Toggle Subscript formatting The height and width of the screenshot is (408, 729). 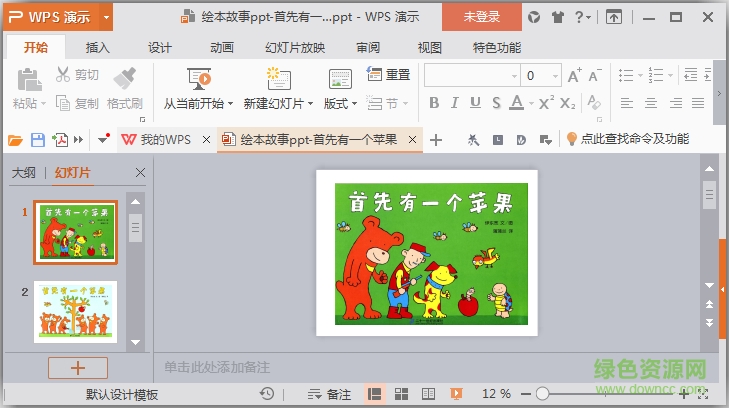567,103
